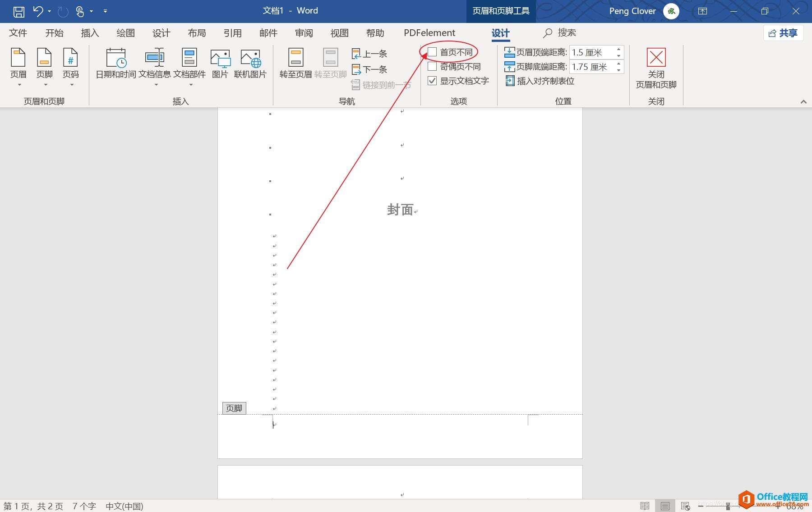
Task: Enable Different First Page (首页不同) checkbox
Action: 432,52
